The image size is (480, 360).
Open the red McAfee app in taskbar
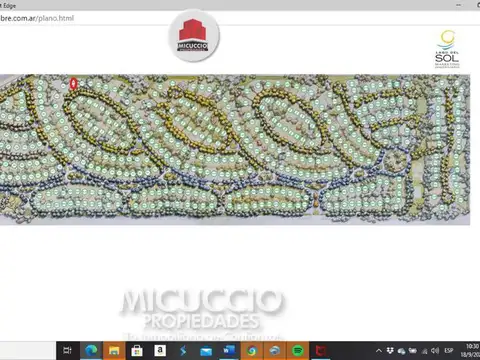point(321,350)
